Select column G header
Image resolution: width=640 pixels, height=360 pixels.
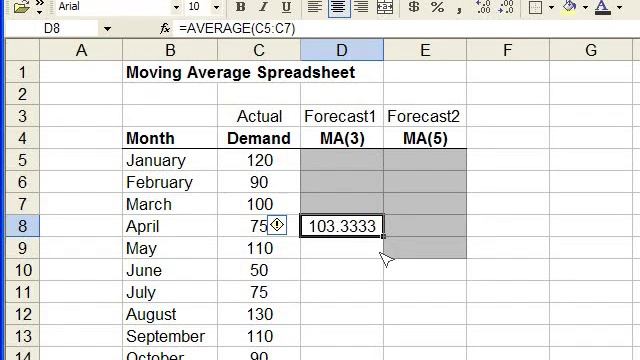591,50
